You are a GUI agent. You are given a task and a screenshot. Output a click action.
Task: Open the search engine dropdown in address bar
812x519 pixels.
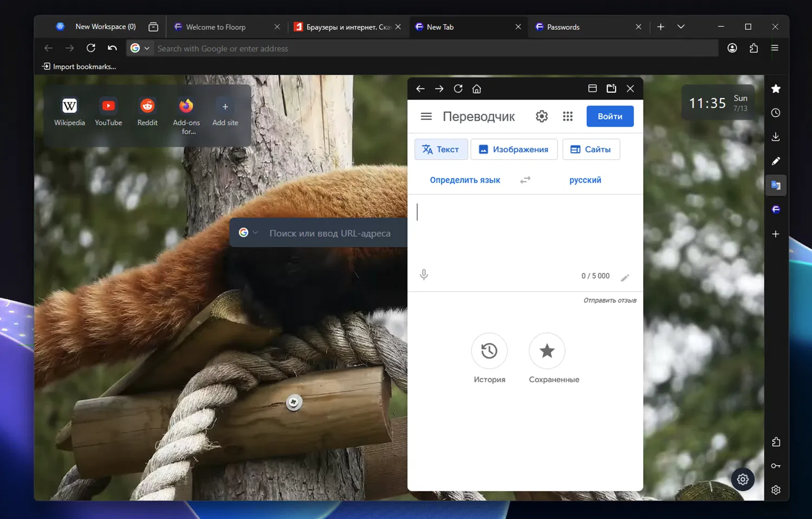click(140, 48)
